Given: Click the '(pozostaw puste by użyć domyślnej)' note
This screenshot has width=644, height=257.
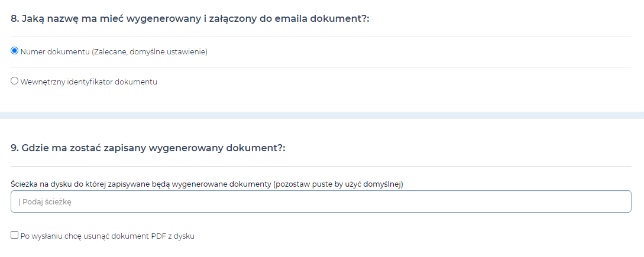Looking at the screenshot, I should tap(338, 184).
